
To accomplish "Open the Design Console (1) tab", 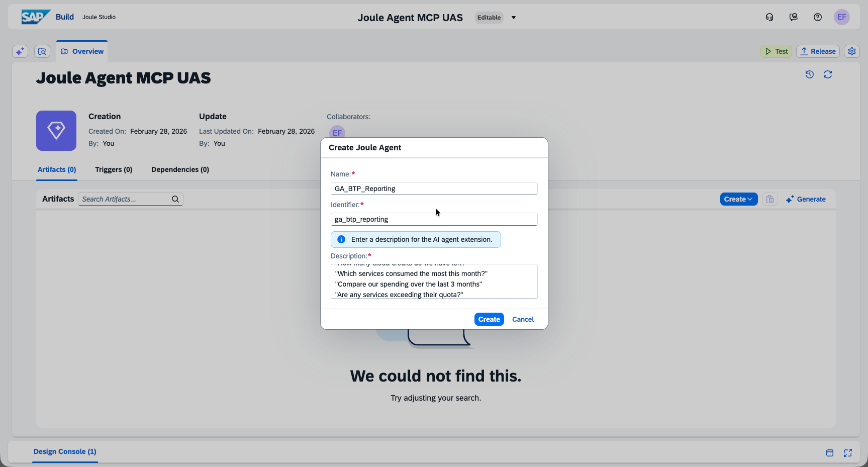I will (x=65, y=451).
